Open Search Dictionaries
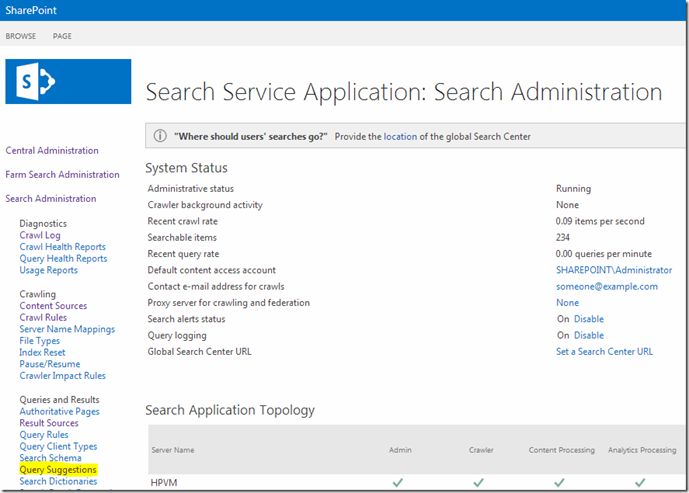Viewport: 689px width, 493px height. 58,481
